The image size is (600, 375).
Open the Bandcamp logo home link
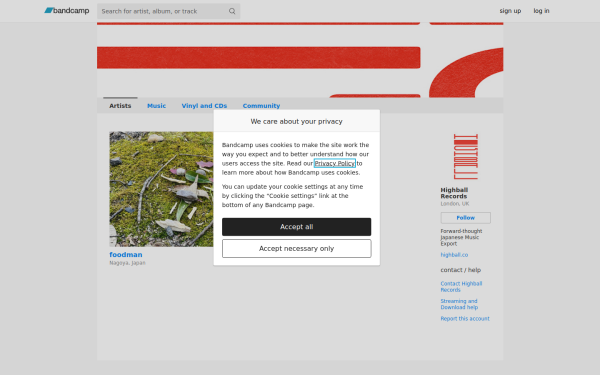tap(67, 11)
